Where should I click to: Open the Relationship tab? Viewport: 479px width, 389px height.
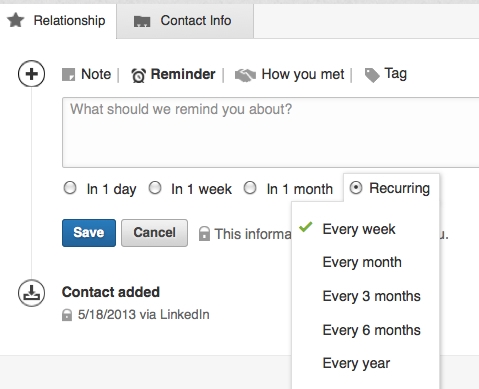coord(58,21)
